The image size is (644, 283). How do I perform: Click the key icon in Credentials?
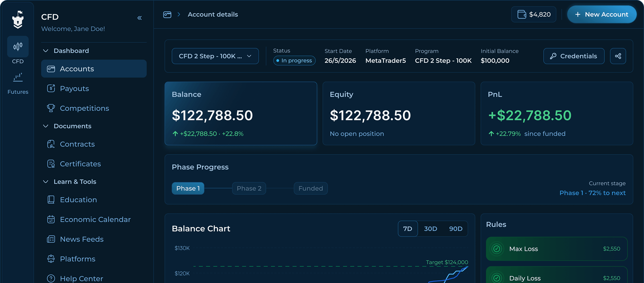553,56
